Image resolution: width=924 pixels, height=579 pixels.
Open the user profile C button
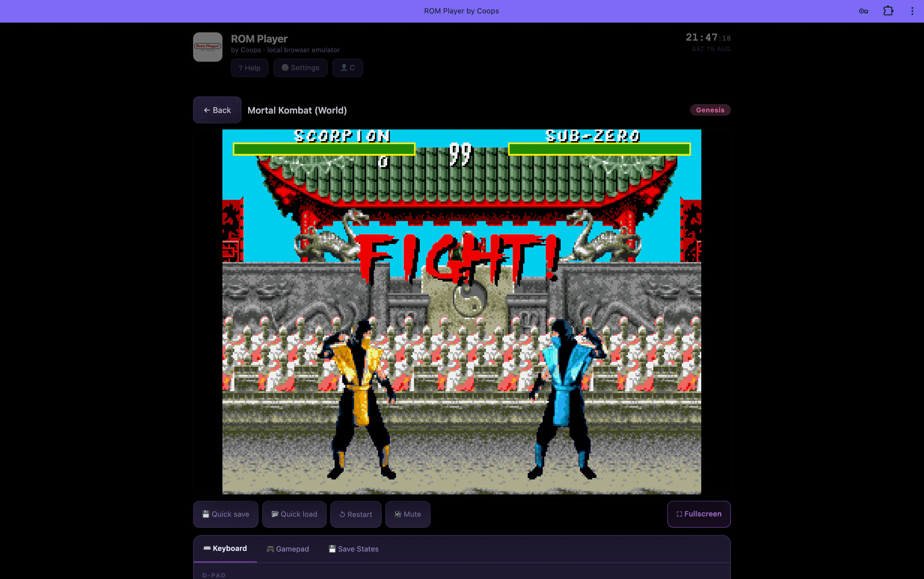click(x=347, y=68)
